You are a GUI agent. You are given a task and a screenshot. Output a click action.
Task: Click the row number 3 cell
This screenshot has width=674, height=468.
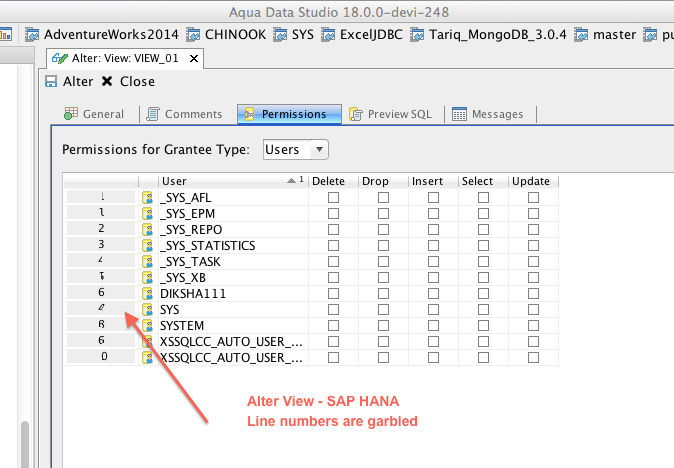tap(101, 245)
